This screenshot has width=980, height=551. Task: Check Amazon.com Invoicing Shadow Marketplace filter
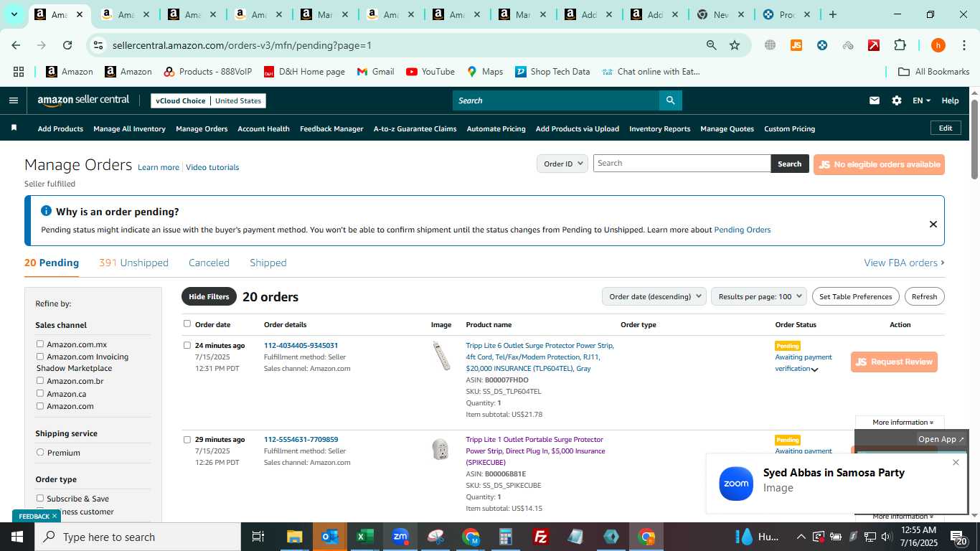click(x=40, y=357)
